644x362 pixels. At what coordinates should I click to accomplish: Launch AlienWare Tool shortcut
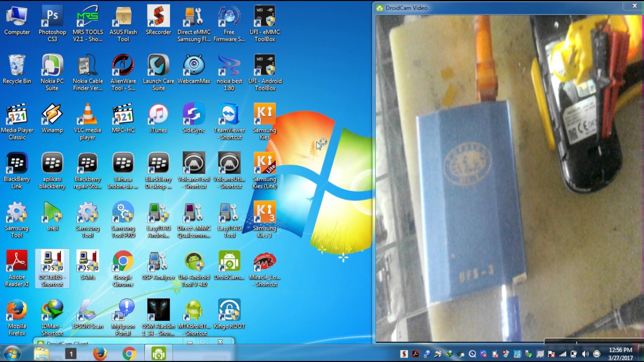pyautogui.click(x=123, y=73)
